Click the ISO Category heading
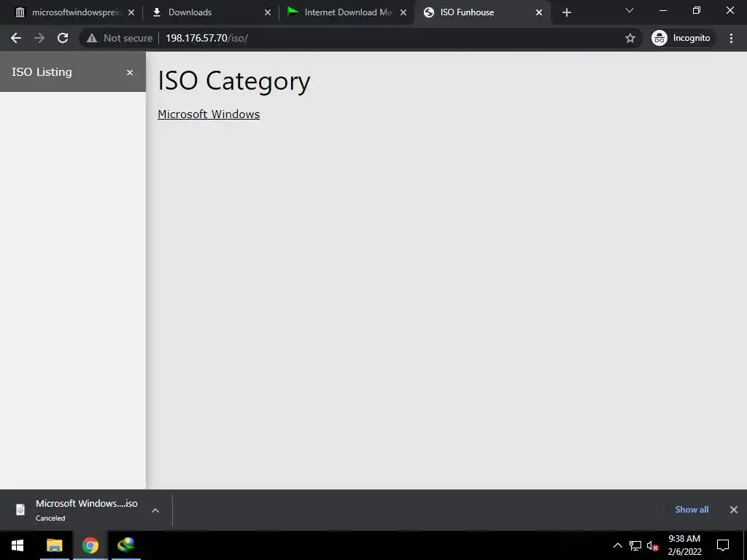This screenshot has width=747, height=560. (234, 81)
